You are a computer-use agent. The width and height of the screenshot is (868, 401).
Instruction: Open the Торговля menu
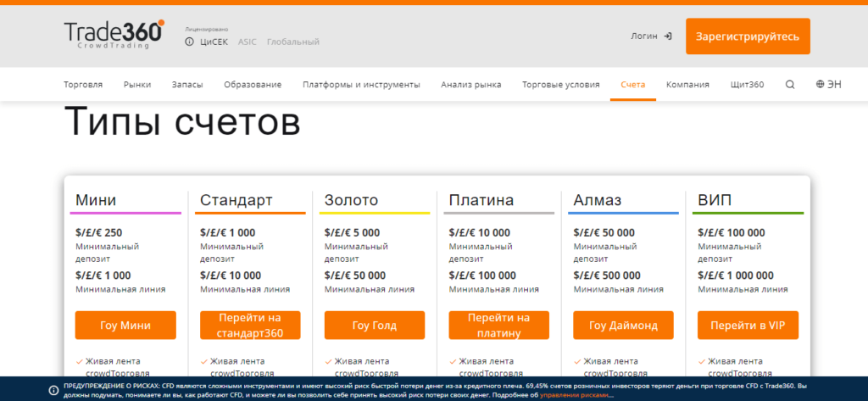click(83, 85)
